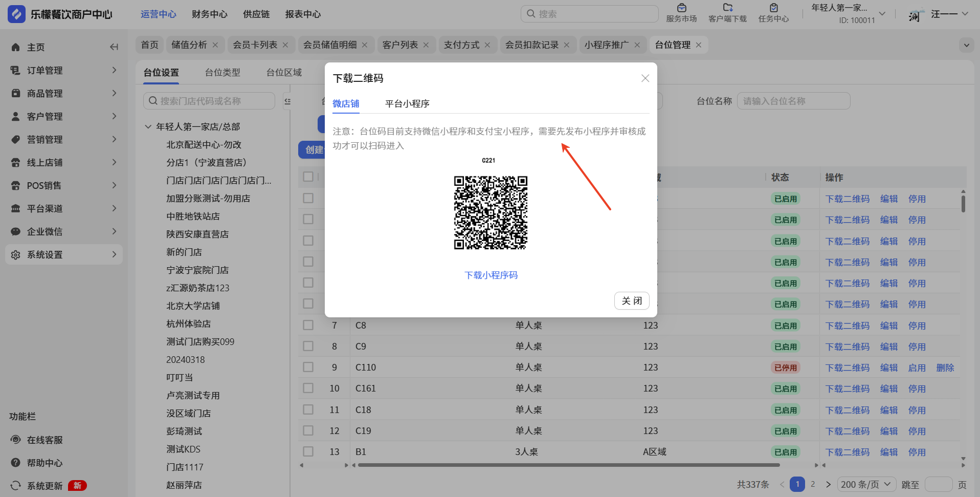
Task: Expand the 订单管理 menu chevron
Action: pyautogui.click(x=114, y=70)
